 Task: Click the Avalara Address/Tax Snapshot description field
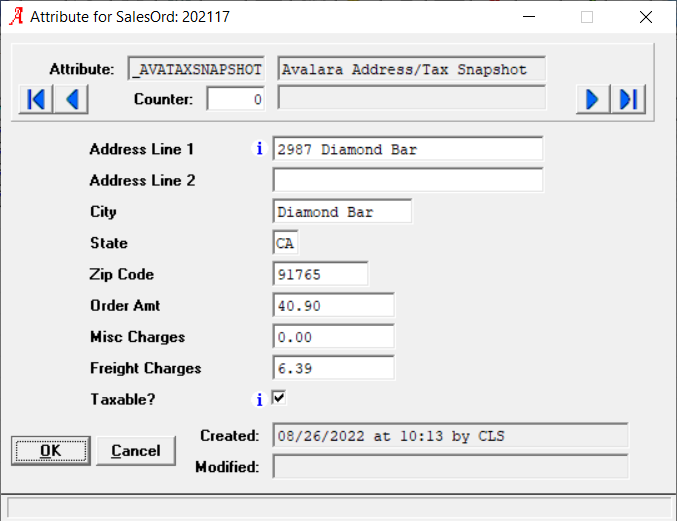pos(411,69)
